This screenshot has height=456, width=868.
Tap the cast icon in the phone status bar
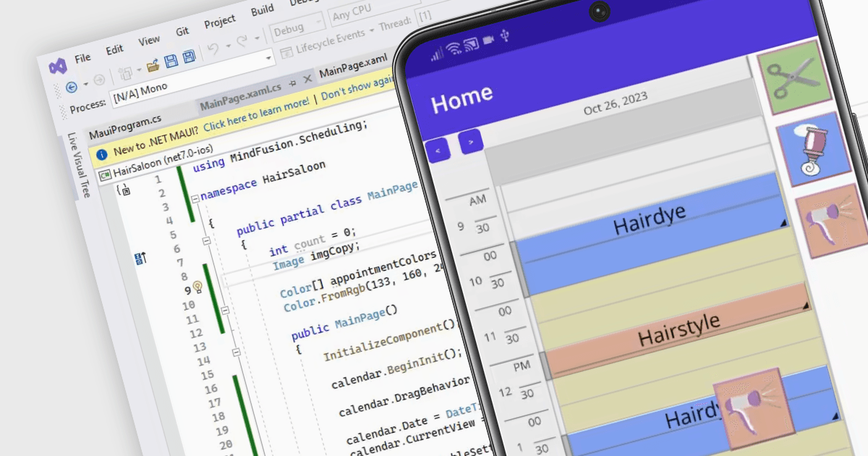coord(470,45)
